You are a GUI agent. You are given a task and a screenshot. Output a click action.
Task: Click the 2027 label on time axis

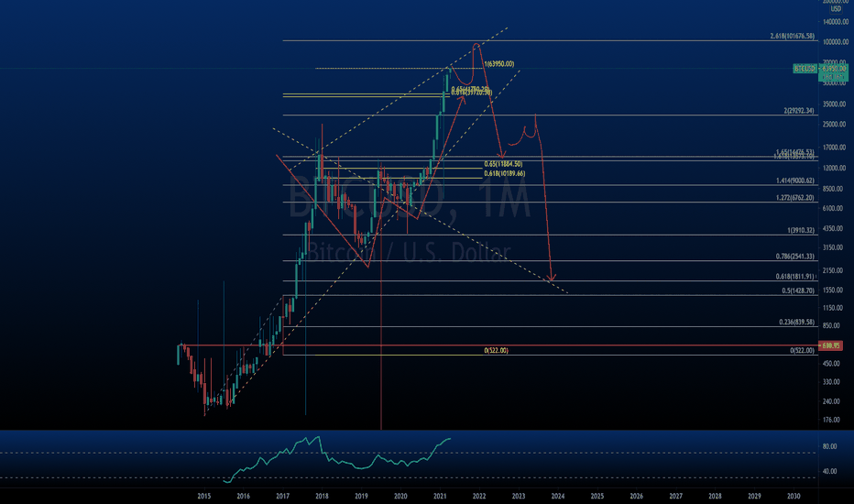pos(676,496)
